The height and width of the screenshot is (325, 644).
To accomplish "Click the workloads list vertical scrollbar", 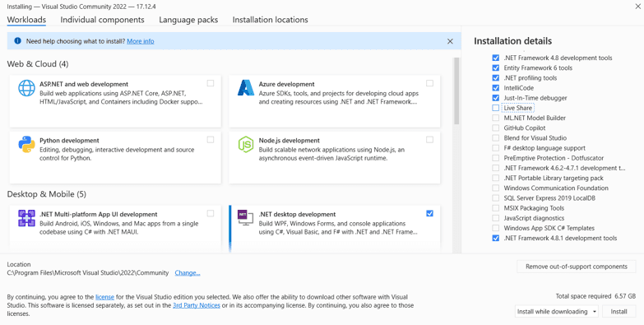I will (456, 91).
